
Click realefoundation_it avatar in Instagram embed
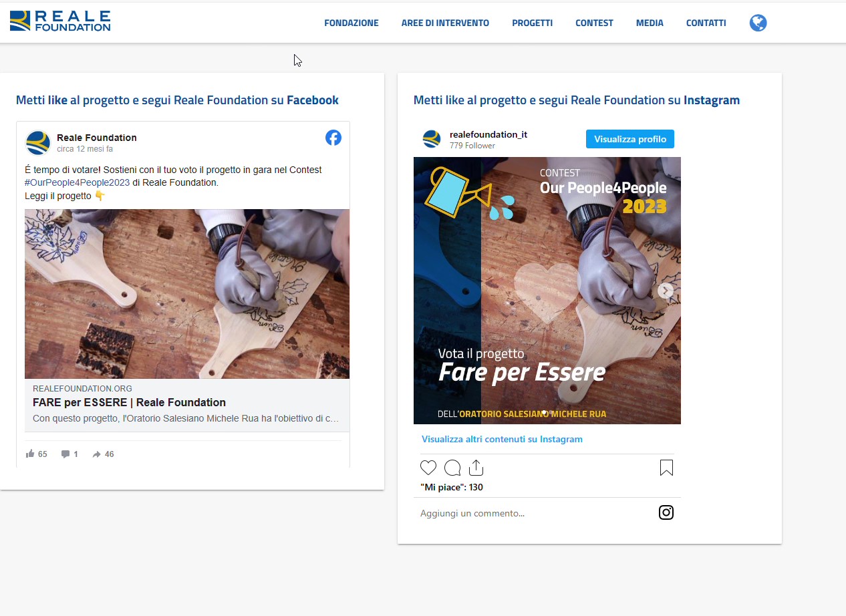432,139
